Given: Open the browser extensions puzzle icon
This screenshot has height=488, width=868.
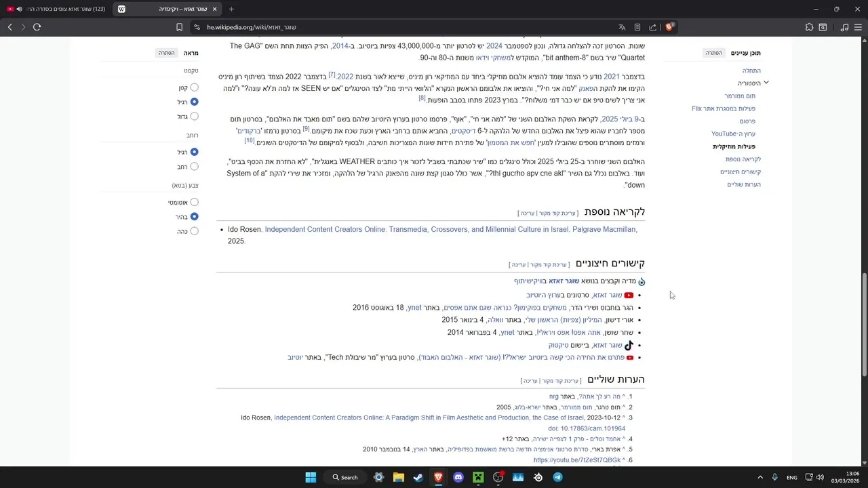Looking at the screenshot, I should pyautogui.click(x=809, y=27).
